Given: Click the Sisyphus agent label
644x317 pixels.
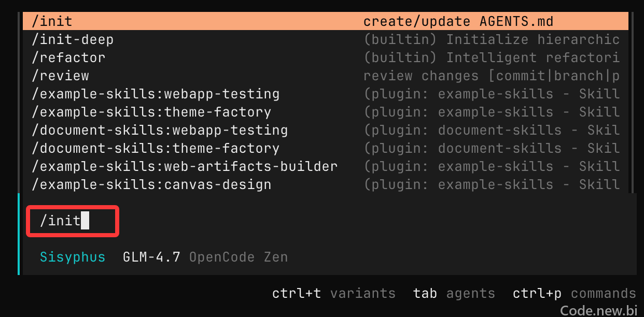Looking at the screenshot, I should point(73,257).
